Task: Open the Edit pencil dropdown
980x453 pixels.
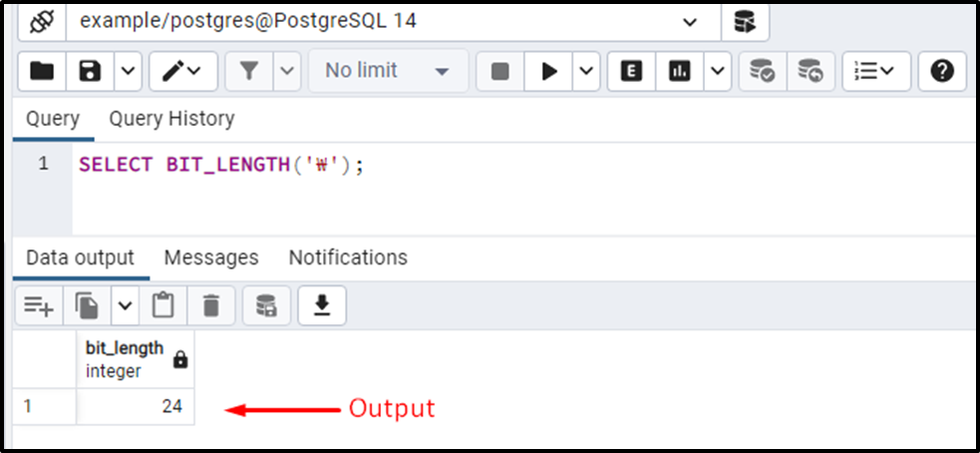Action: (x=182, y=71)
